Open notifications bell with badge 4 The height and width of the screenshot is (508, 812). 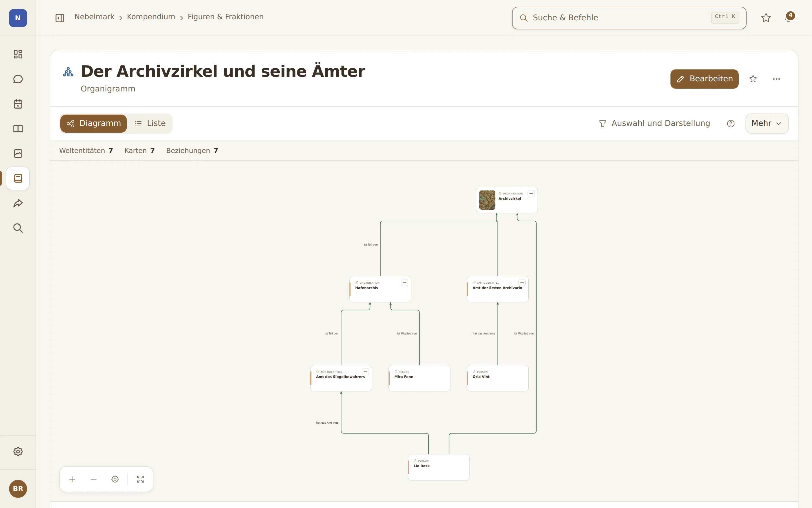click(789, 18)
